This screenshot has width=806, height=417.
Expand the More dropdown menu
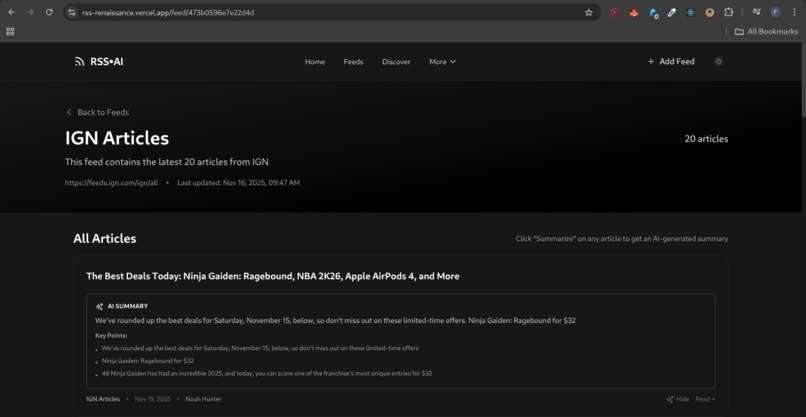(x=443, y=62)
